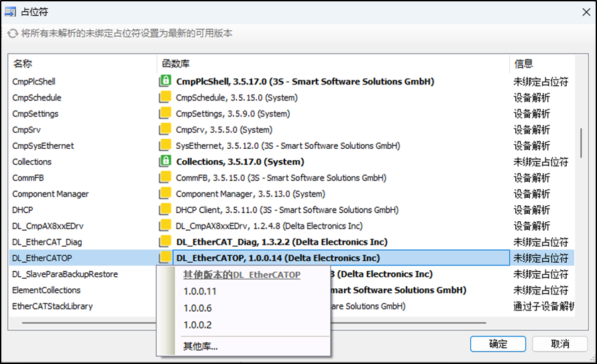
Task: Close the 占位符 dialog window
Action: [x=580, y=11]
